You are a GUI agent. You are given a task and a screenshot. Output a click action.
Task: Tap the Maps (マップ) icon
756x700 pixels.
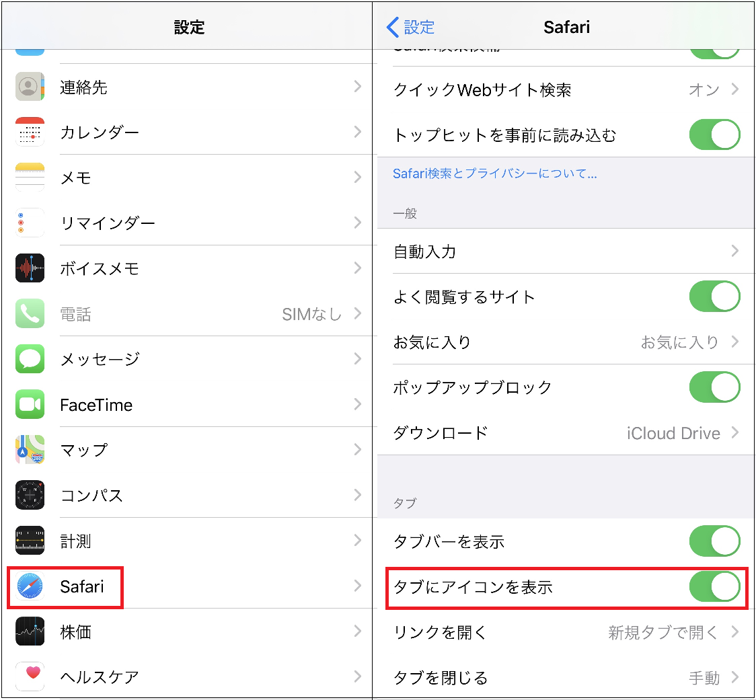pos(30,450)
